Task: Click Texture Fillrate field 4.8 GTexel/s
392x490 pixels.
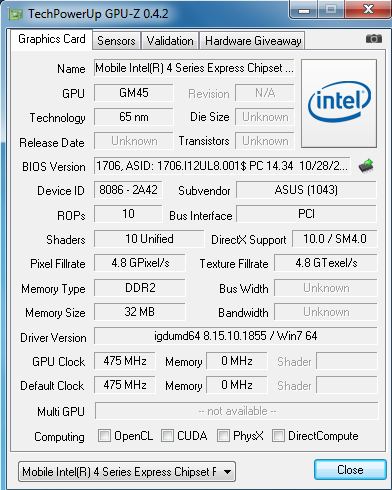Action: pos(326,263)
